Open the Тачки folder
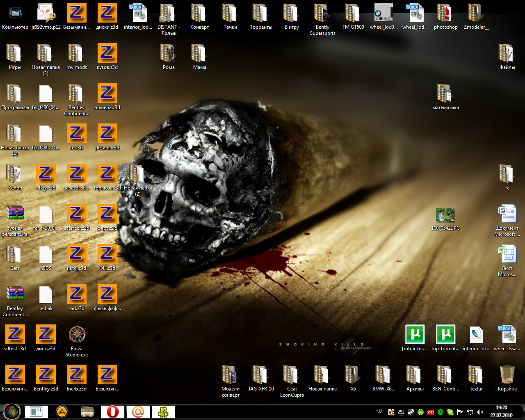This screenshot has width=525, height=420. pyautogui.click(x=230, y=17)
